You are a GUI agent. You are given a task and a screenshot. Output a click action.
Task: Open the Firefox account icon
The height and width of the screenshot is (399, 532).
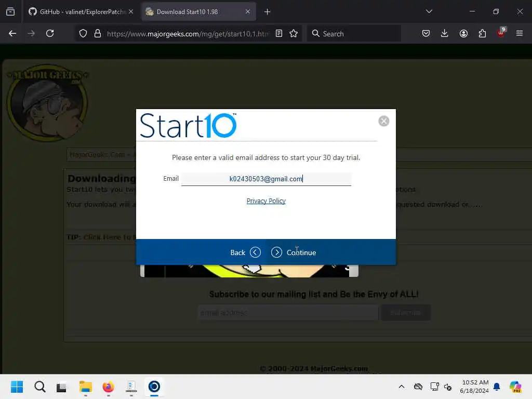click(x=464, y=34)
